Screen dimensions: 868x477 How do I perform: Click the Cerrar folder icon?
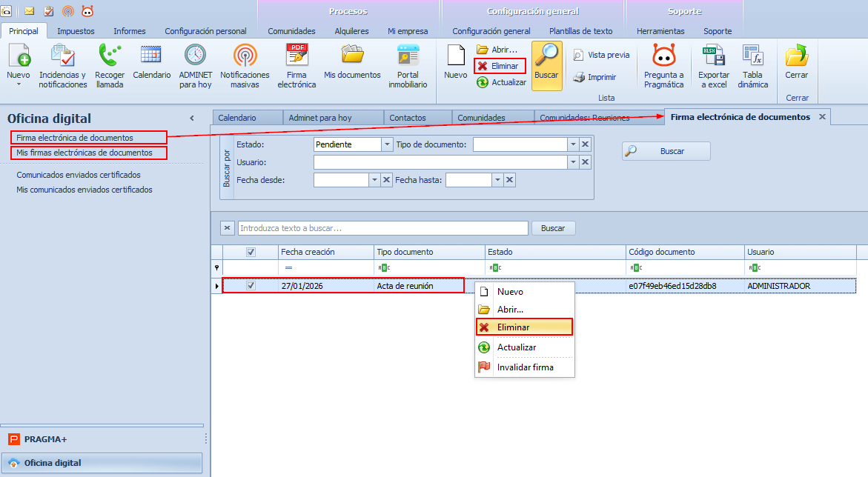(x=797, y=56)
